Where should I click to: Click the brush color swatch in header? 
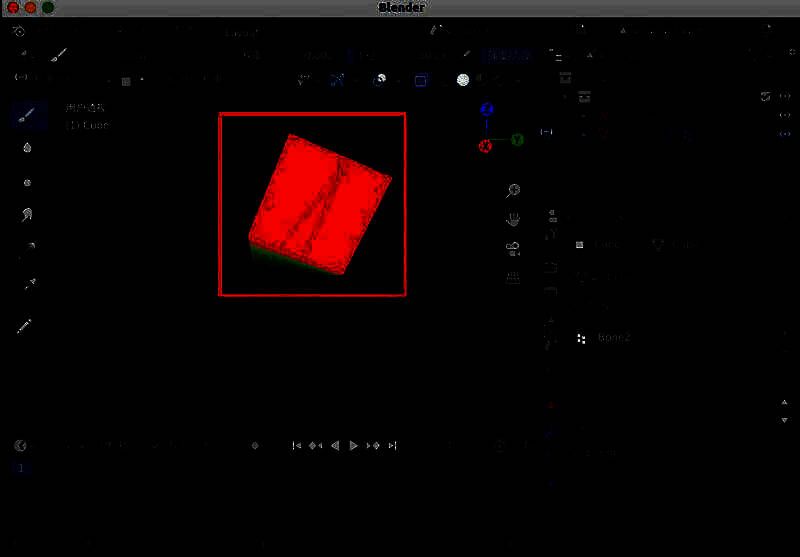coord(126,80)
